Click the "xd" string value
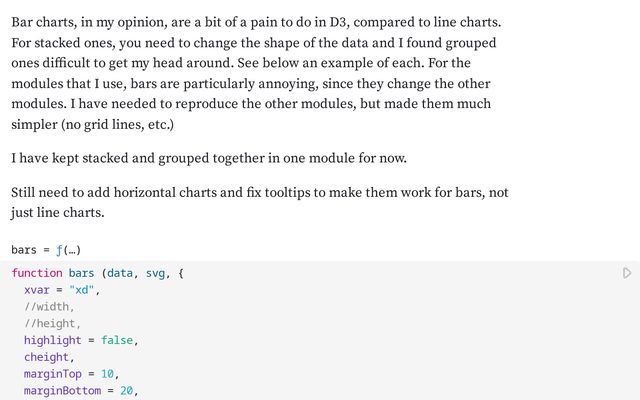 click(x=83, y=290)
